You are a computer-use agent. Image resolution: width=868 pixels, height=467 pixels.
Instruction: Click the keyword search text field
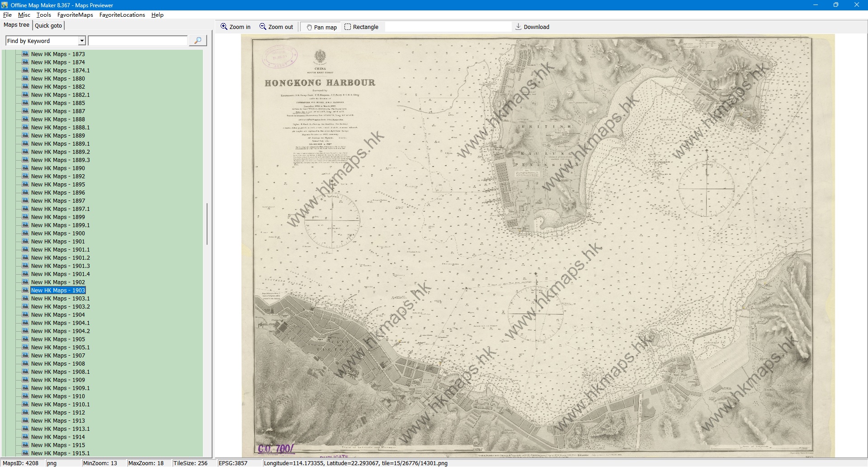(138, 41)
